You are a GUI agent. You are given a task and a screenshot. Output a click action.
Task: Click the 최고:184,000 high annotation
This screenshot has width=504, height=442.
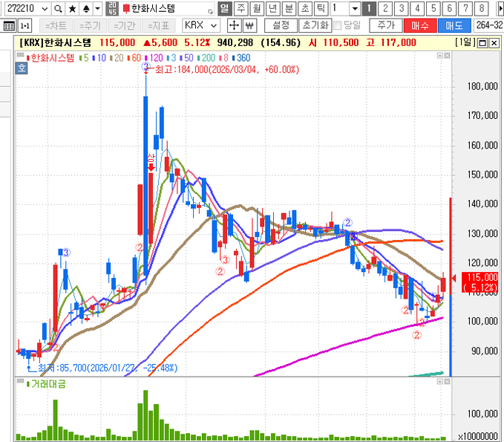(x=227, y=70)
